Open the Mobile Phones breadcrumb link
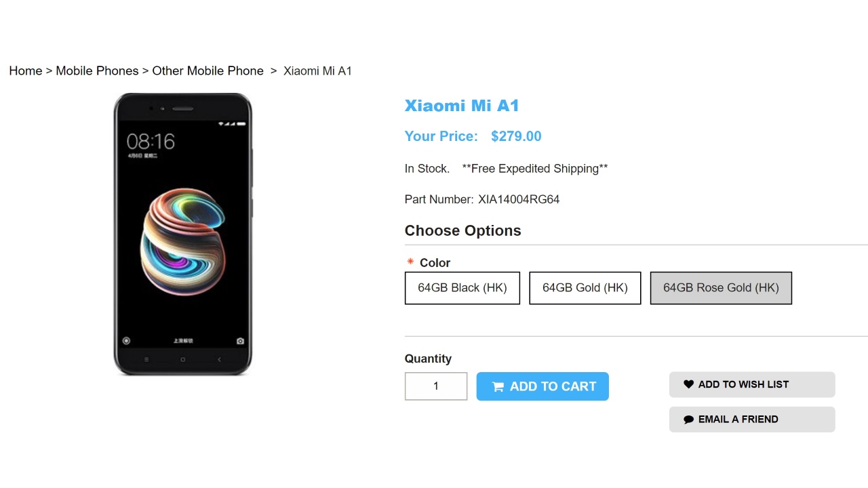The image size is (868, 488). tap(97, 71)
